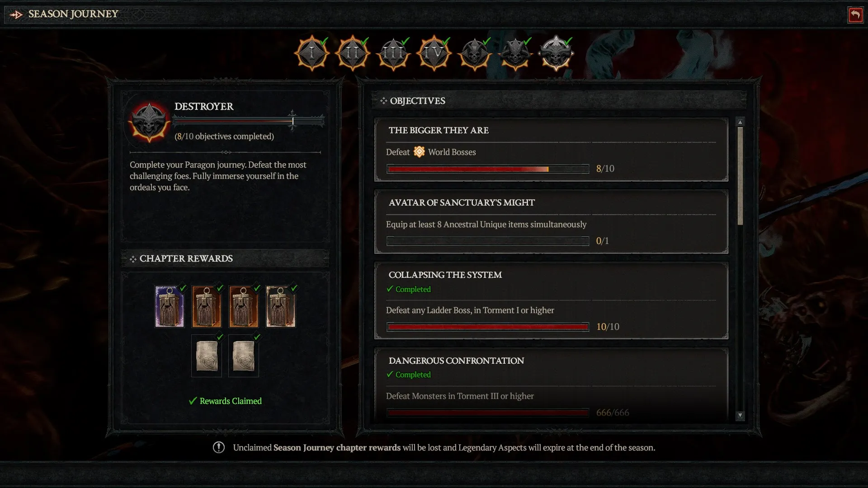Image resolution: width=868 pixels, height=488 pixels.
Task: Click the Chapter III badge icon
Action: pos(393,53)
